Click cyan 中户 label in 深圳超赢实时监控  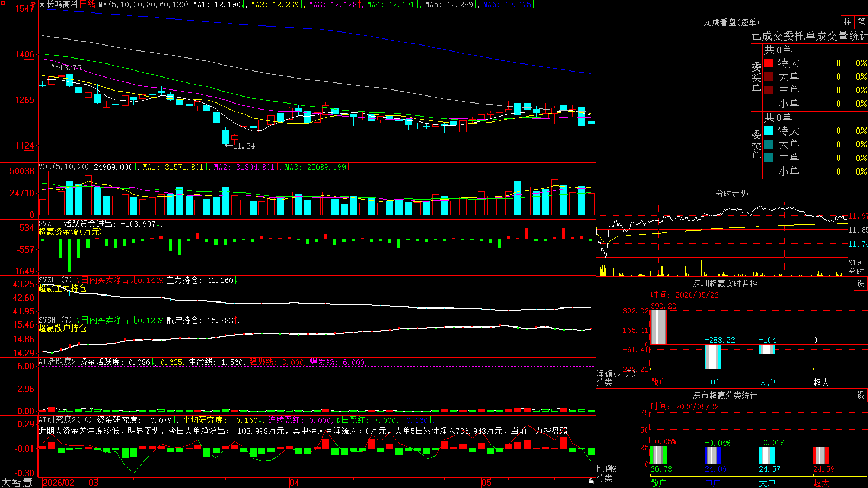coord(713,382)
